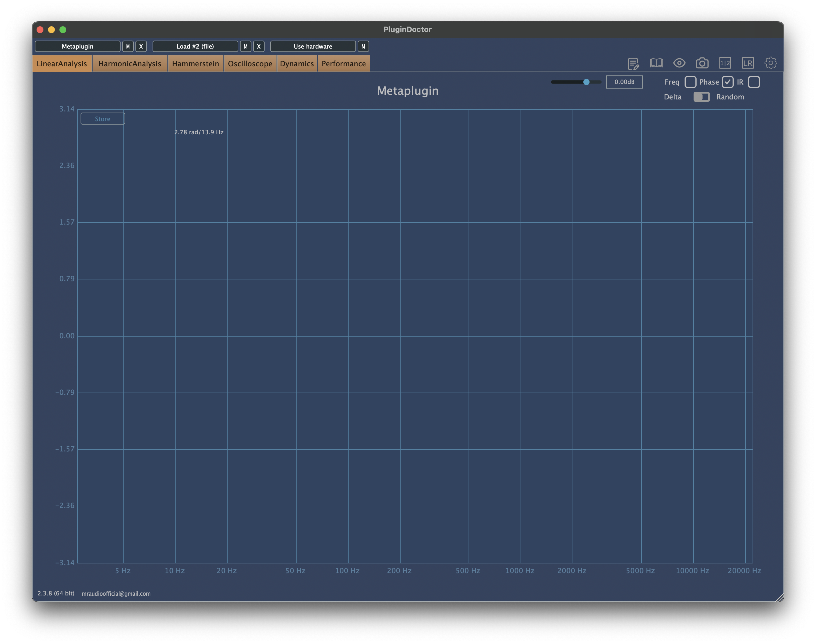Image resolution: width=816 pixels, height=644 pixels.
Task: Click the 1|2 compare icon
Action: click(725, 63)
